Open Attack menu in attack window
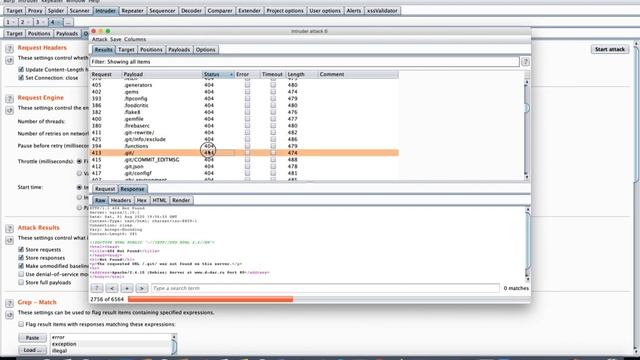The width and height of the screenshot is (640, 360). 99,39
